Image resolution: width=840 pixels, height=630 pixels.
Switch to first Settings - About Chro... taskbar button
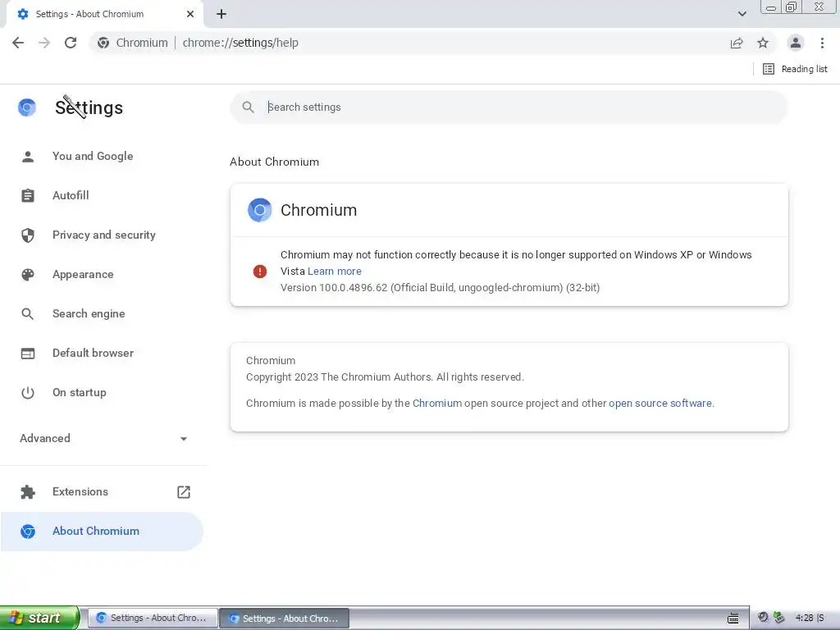[x=153, y=619]
